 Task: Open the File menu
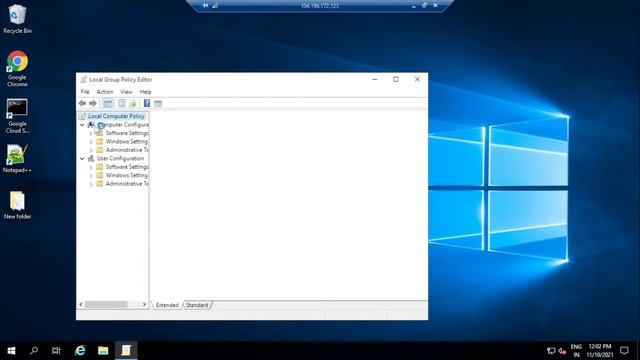85,92
